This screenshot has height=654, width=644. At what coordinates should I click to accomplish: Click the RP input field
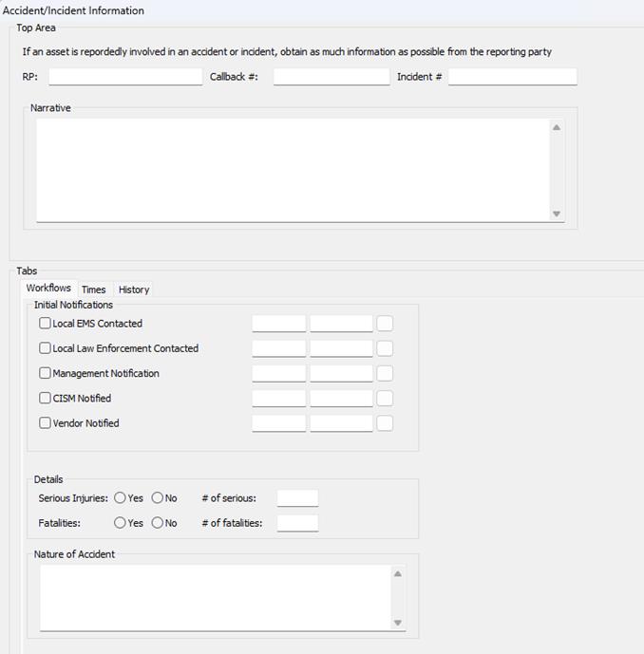coord(125,77)
